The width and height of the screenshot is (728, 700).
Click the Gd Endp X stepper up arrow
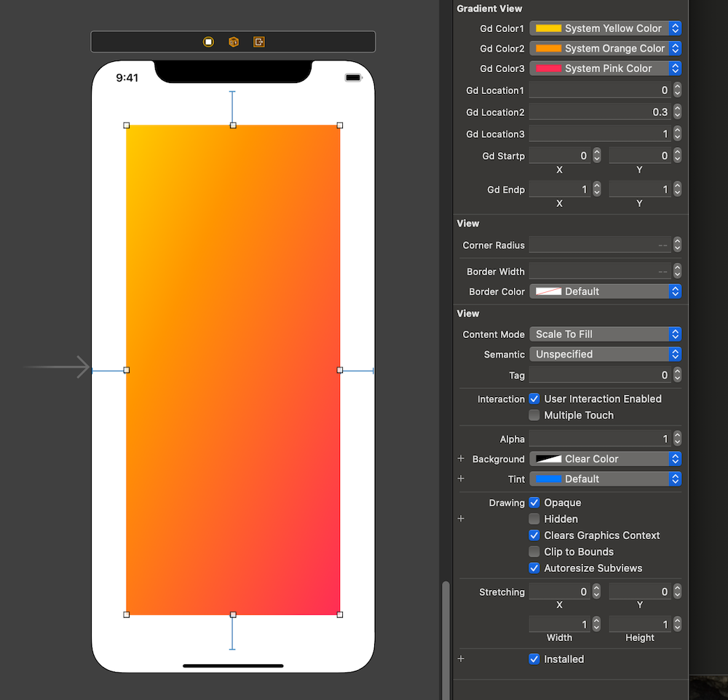coord(596,186)
